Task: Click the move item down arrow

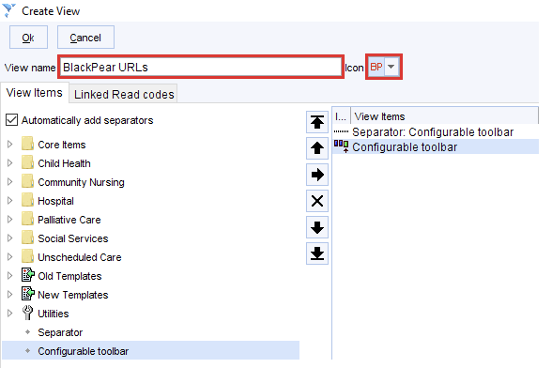Action: [x=317, y=227]
